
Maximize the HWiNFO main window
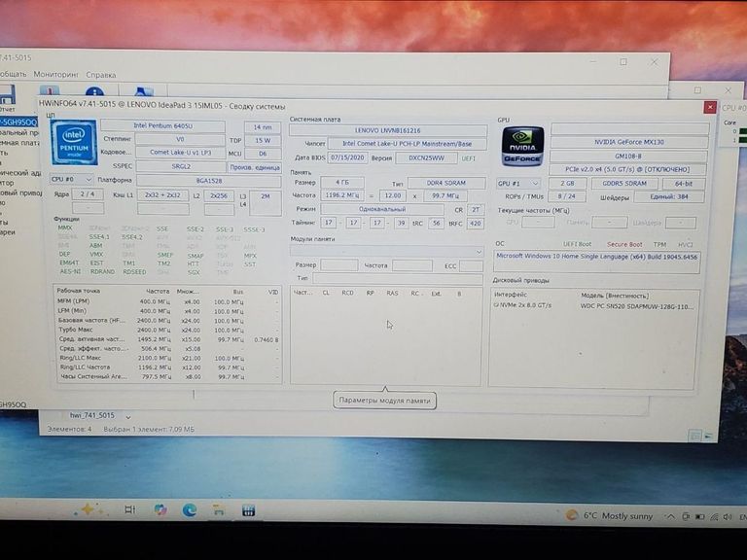(623, 62)
